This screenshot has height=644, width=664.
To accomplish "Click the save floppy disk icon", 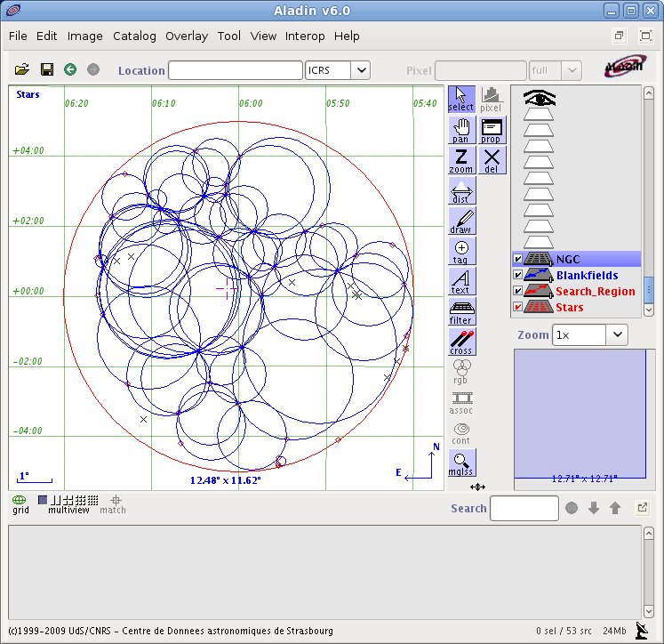I will (x=46, y=69).
